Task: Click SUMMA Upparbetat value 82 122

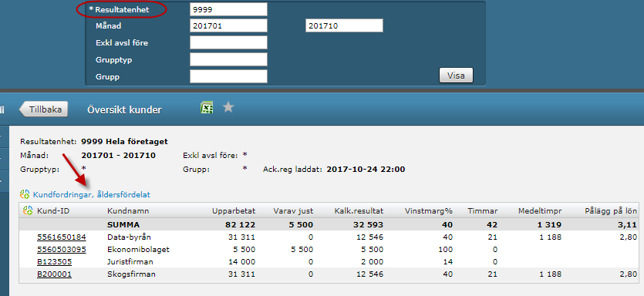Action: point(241,224)
